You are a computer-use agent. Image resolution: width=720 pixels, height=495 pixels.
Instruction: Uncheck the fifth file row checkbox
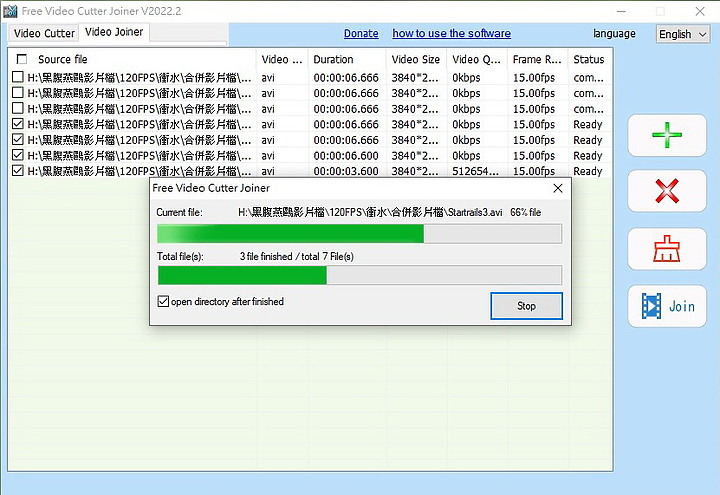[x=17, y=139]
